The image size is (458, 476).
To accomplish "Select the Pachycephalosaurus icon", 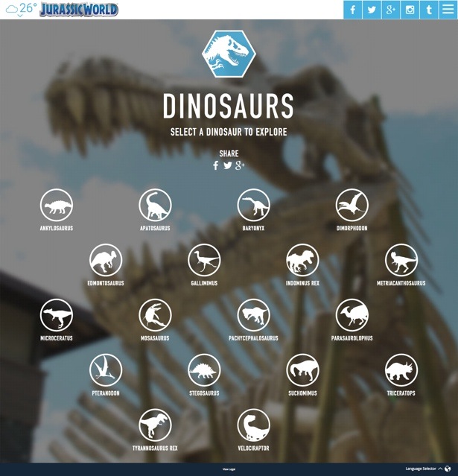I will click(x=253, y=315).
